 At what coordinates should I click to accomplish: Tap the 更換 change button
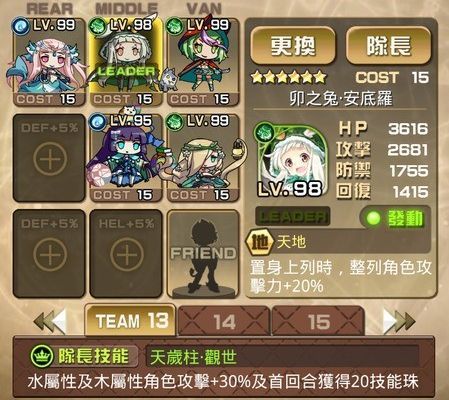tap(293, 45)
